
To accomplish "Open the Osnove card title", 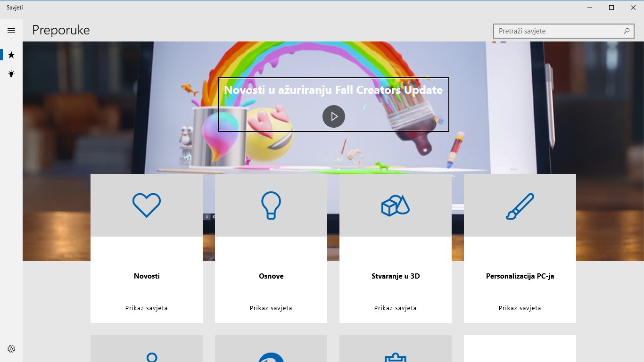I will tap(271, 276).
